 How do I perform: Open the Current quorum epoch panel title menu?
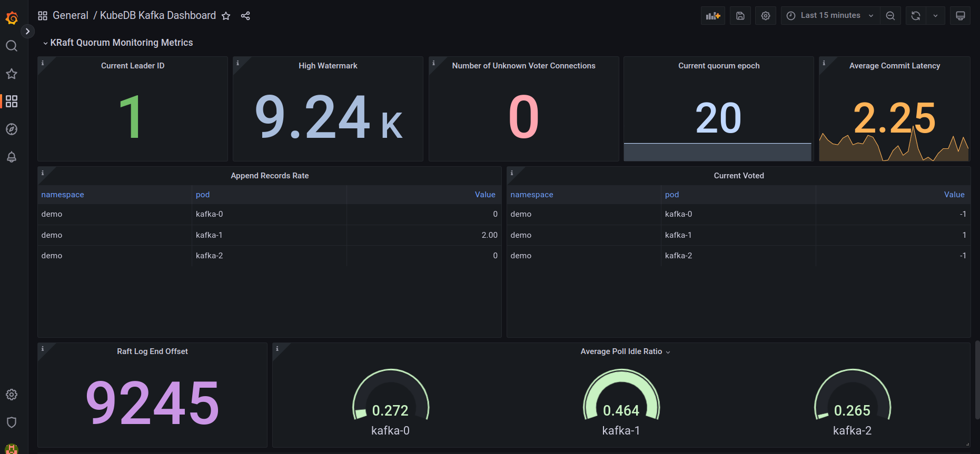click(x=719, y=66)
